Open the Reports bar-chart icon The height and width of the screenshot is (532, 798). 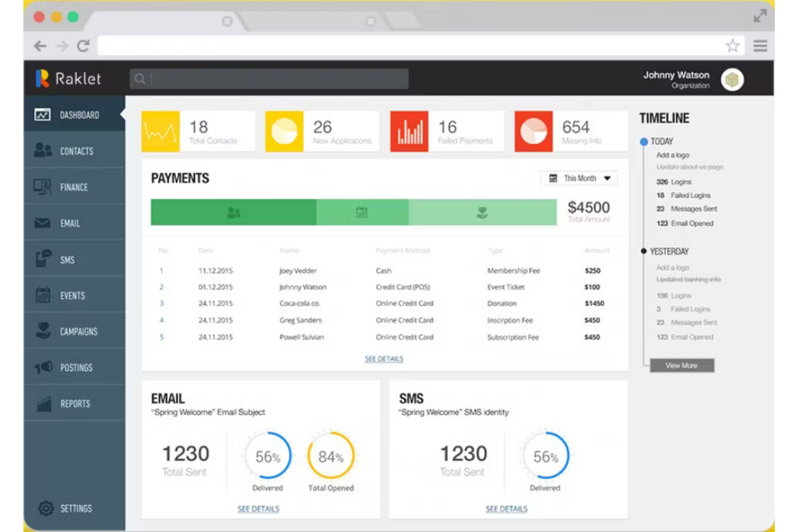pyautogui.click(x=43, y=403)
